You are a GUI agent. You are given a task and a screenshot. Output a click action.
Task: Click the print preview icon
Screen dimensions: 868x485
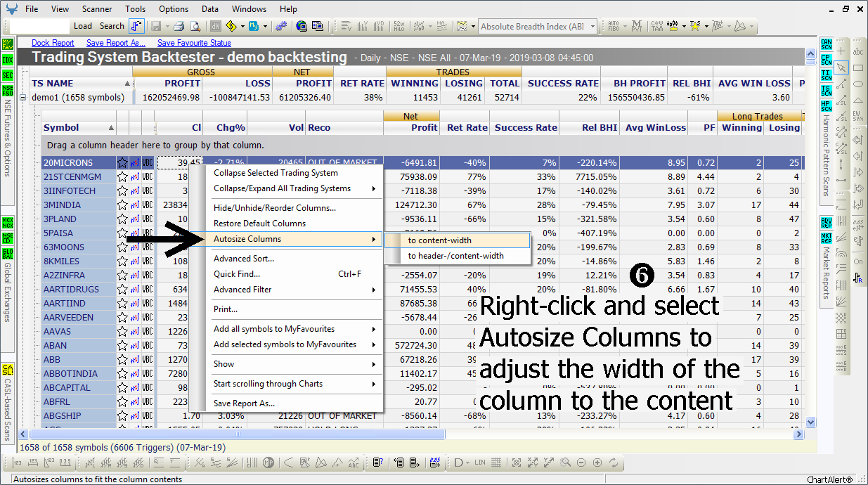coord(195,26)
